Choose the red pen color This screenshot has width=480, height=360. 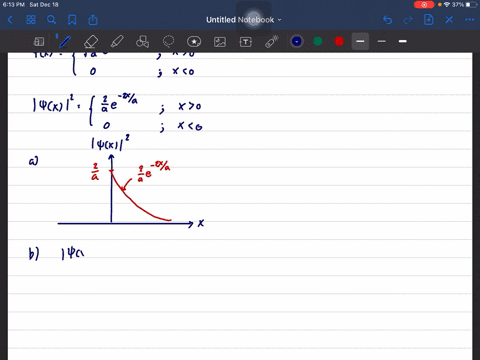pyautogui.click(x=339, y=41)
